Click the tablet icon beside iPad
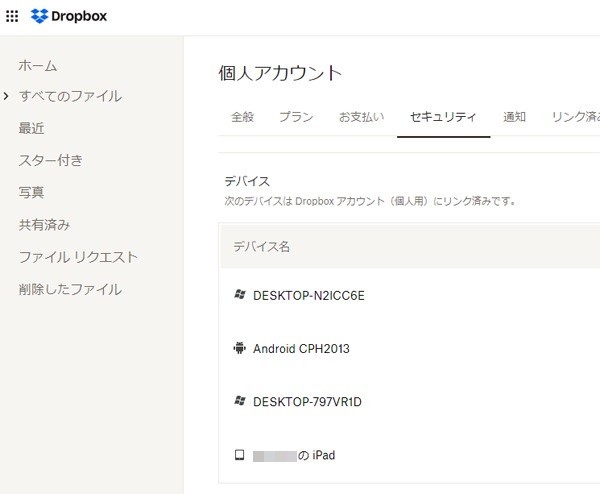The width and height of the screenshot is (600, 494). click(240, 455)
